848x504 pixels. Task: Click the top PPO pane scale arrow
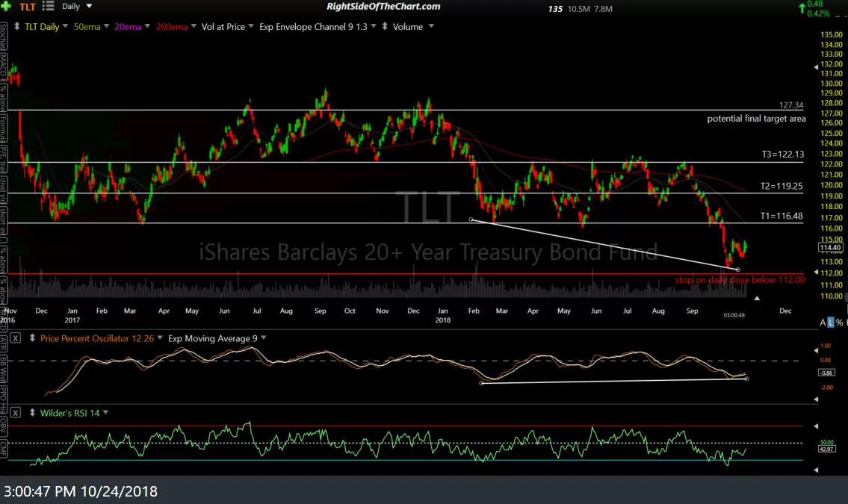pos(816,351)
